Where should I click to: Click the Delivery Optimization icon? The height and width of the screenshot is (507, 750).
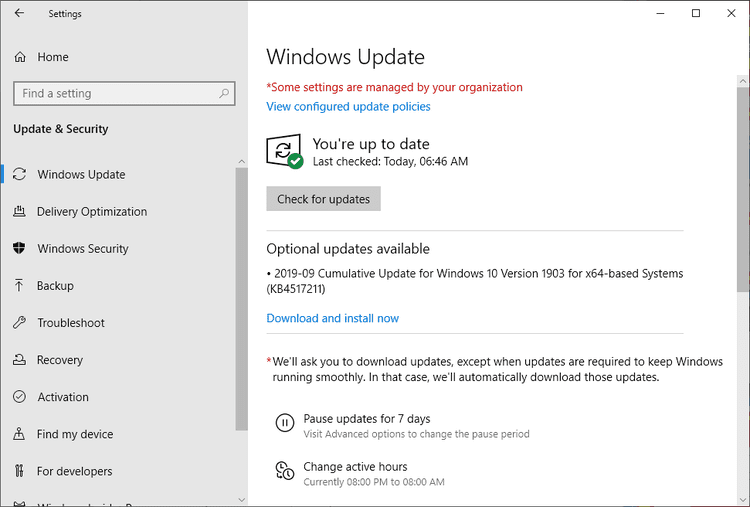point(20,211)
